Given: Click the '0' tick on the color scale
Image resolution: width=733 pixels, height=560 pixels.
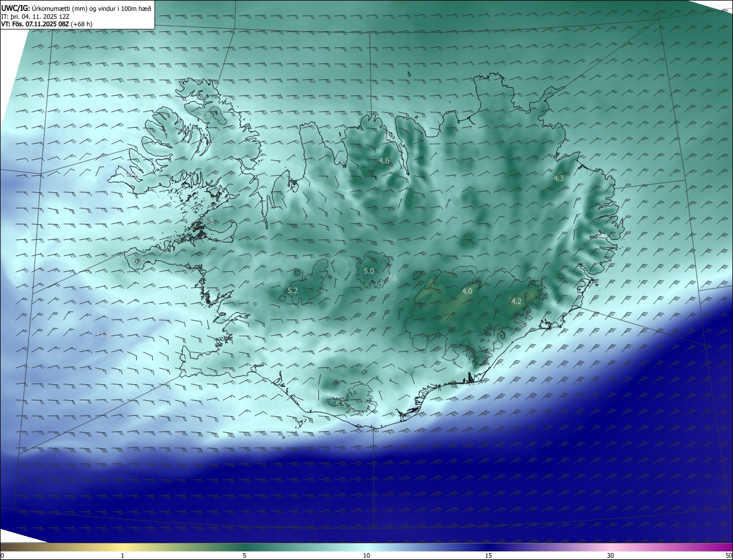Looking at the screenshot, I should 2,556.
